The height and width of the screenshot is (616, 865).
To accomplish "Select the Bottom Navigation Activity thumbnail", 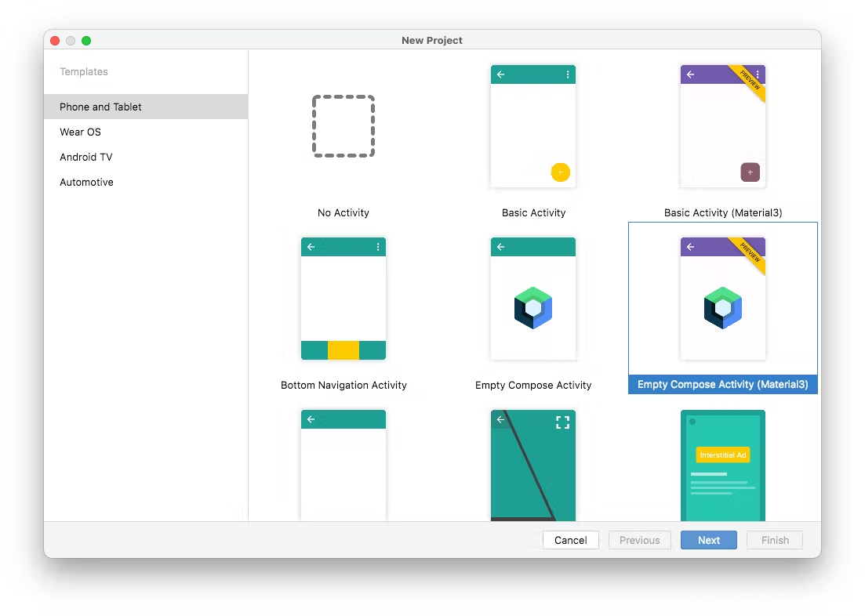I will click(x=343, y=299).
